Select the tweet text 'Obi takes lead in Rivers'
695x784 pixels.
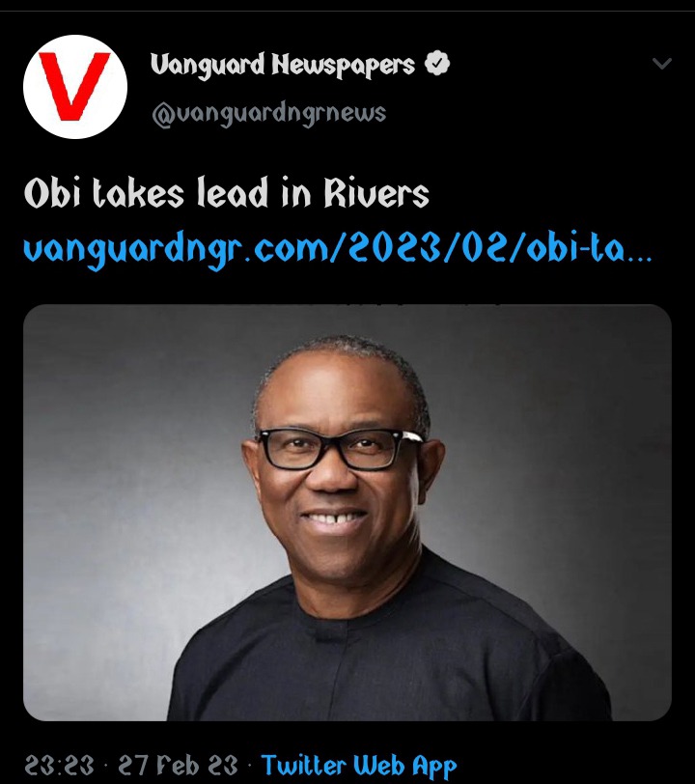coord(227,192)
